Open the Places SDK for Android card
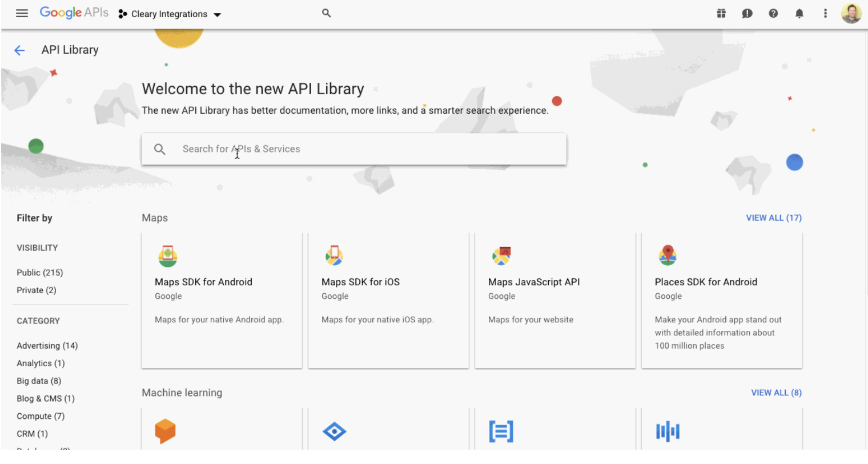Image resolution: width=868 pixels, height=464 pixels. pos(722,301)
